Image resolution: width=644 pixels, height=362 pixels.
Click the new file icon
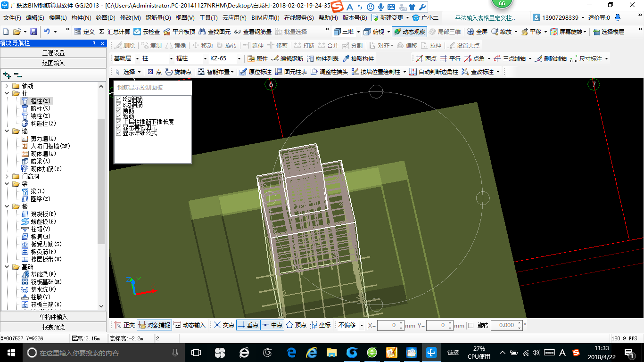click(x=6, y=32)
